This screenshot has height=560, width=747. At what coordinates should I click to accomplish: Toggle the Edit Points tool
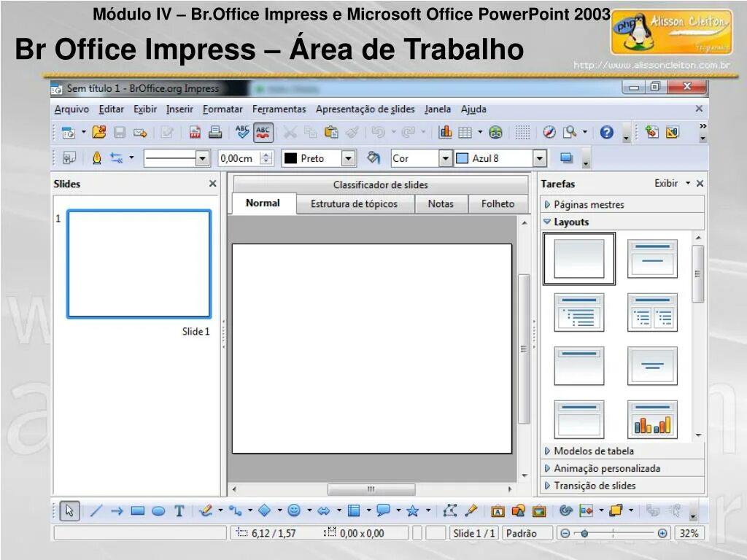tap(450, 510)
